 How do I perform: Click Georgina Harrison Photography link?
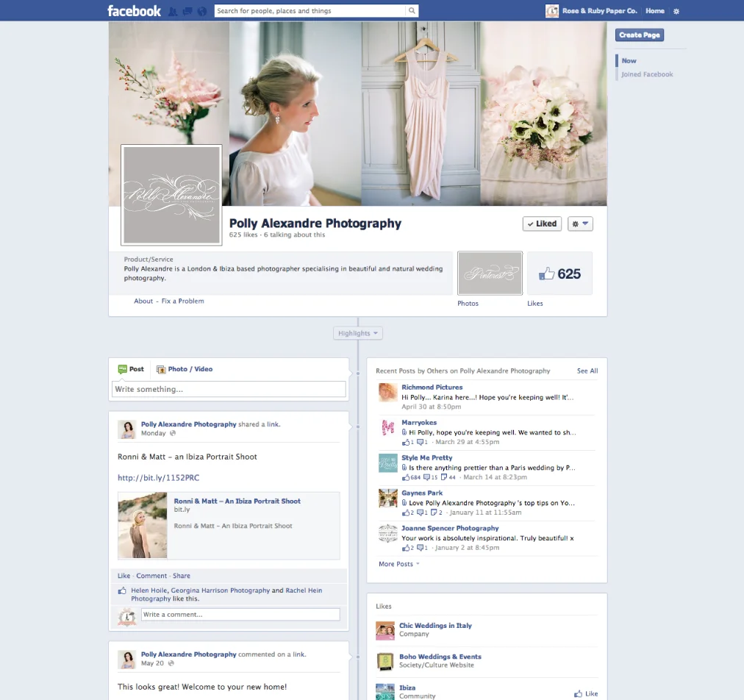(220, 590)
